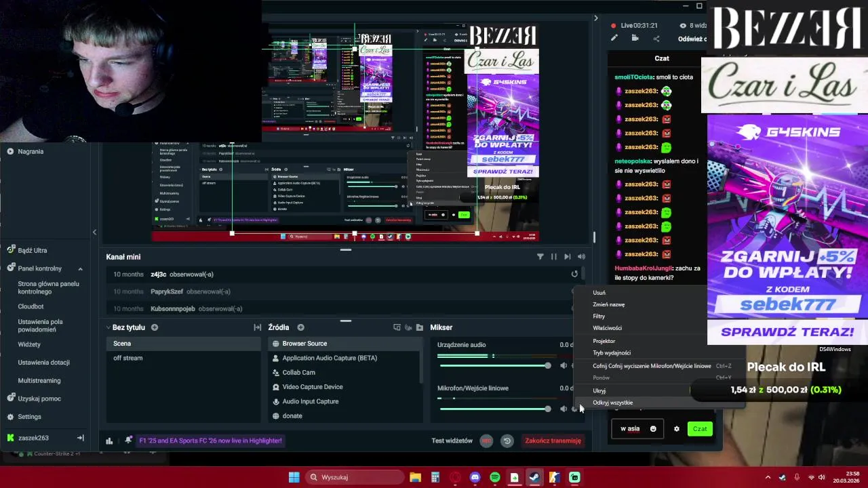This screenshot has height=488, width=868.
Task: Expand the Bez tytułu scene collection dropdown
Action: [x=108, y=327]
